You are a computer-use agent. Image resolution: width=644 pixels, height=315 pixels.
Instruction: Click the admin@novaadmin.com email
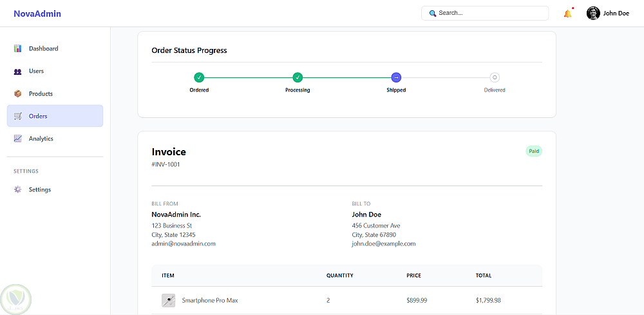(x=184, y=243)
